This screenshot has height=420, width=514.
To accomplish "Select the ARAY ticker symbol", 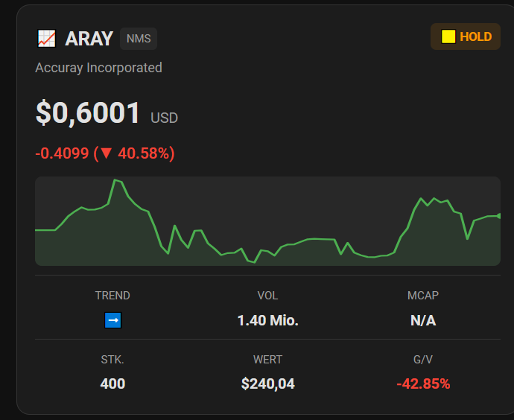I will tap(89, 39).
